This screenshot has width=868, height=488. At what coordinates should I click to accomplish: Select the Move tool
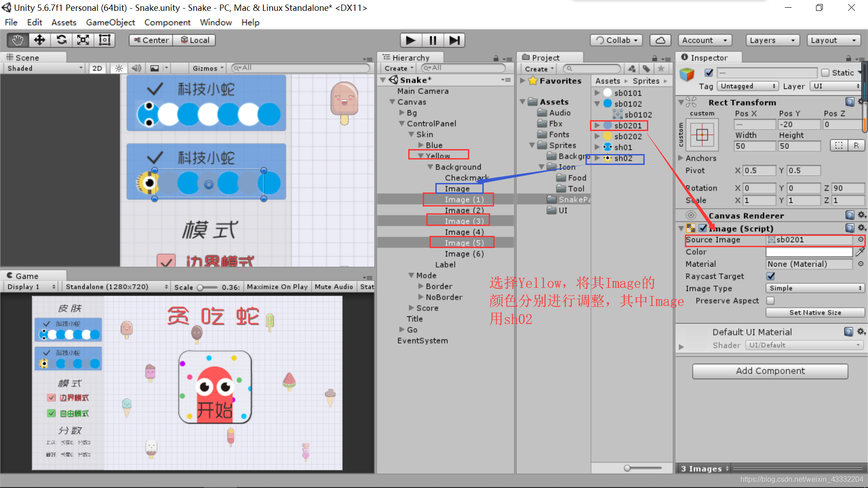pos(40,40)
